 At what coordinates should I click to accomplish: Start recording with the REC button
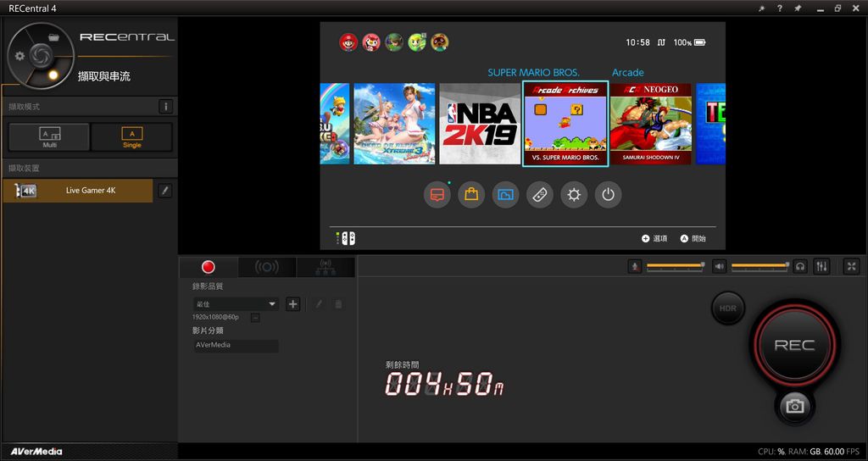click(x=794, y=346)
